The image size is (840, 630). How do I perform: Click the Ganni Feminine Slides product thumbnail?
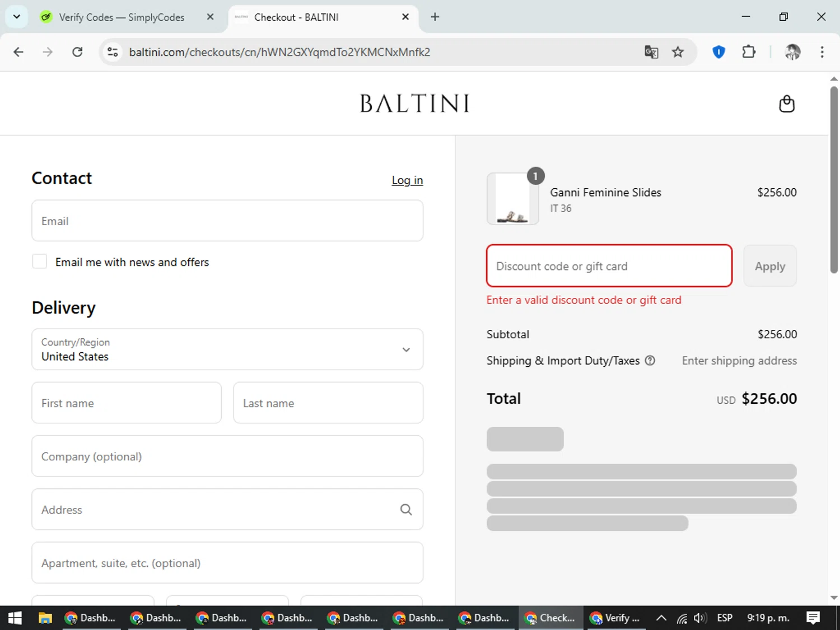tap(513, 199)
